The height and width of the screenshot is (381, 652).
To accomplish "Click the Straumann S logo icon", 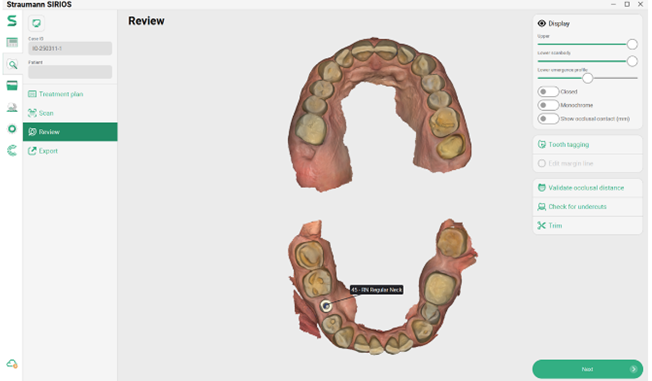I will pos(12,20).
